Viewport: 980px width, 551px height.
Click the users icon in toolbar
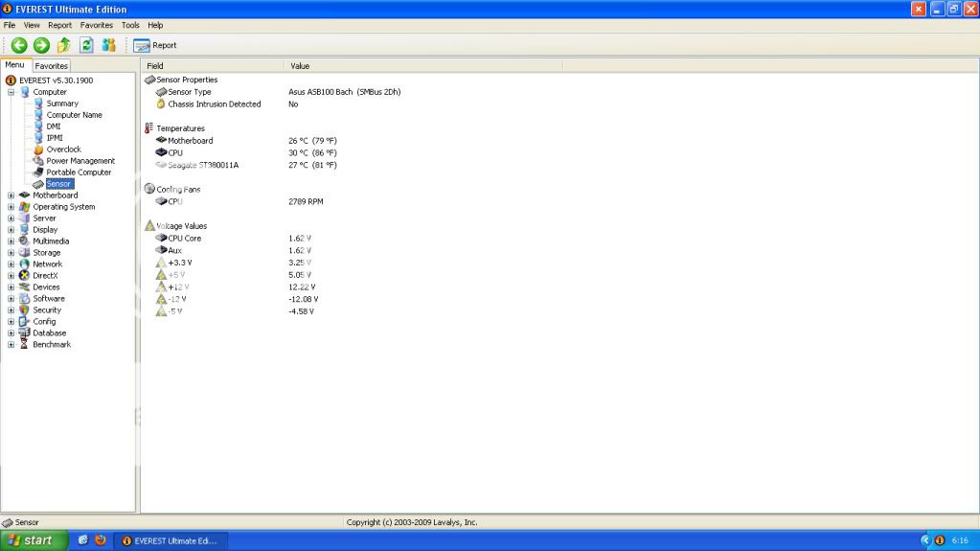(109, 45)
